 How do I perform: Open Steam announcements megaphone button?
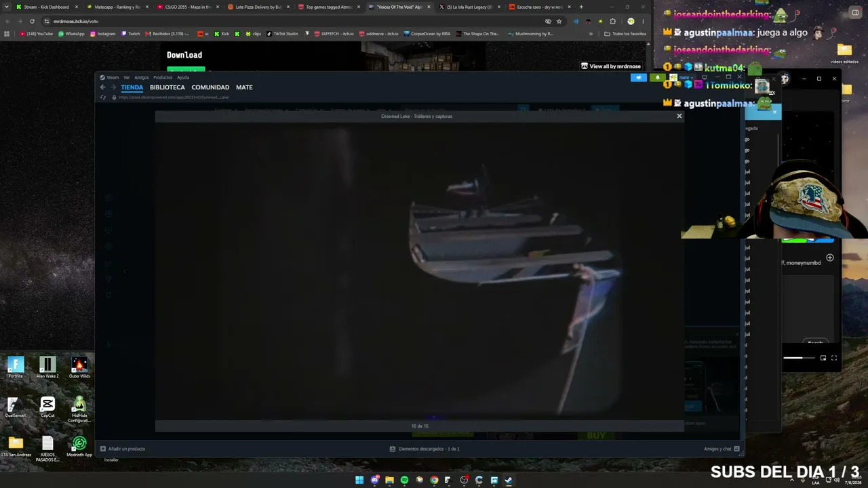[639, 77]
